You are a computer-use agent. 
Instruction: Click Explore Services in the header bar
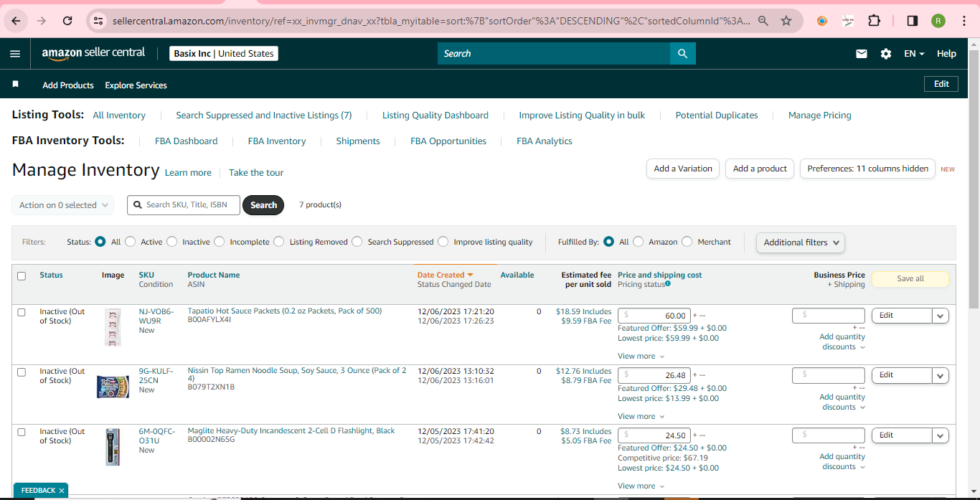(136, 85)
